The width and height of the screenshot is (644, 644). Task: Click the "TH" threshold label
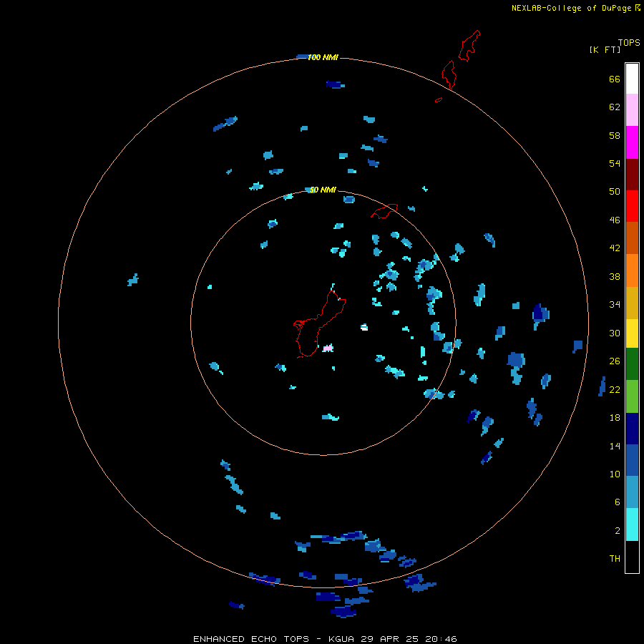point(615,559)
